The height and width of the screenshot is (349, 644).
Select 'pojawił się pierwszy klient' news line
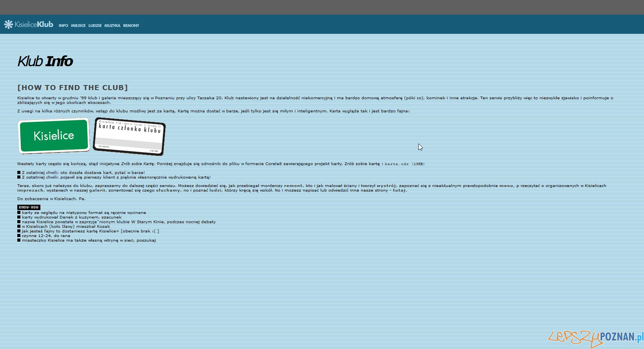(114, 177)
